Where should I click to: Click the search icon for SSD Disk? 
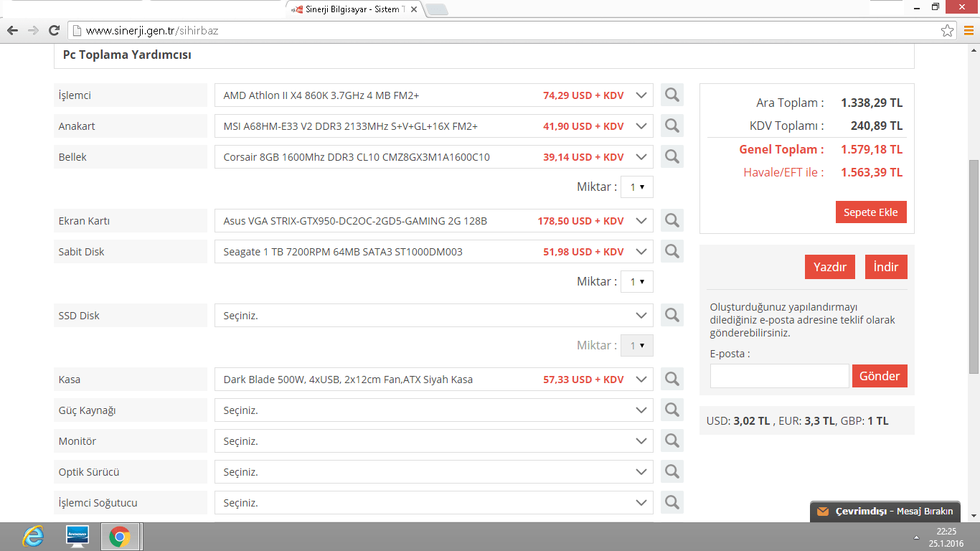(672, 315)
